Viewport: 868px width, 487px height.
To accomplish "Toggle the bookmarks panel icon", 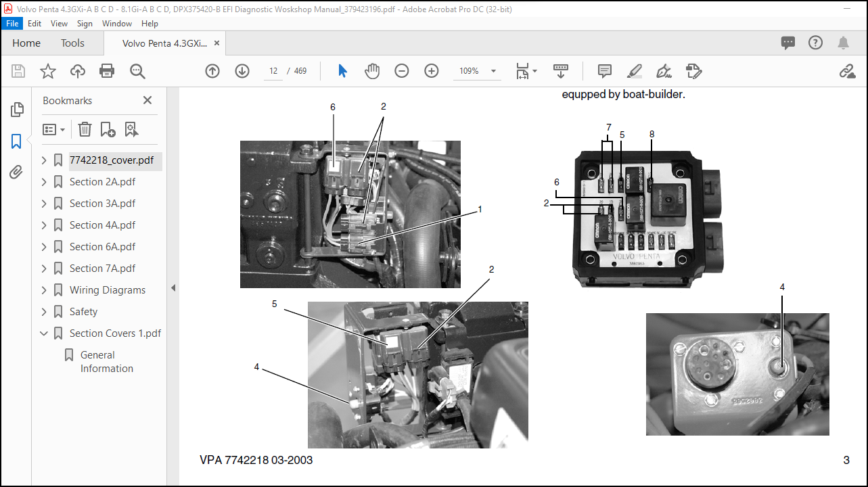I will pyautogui.click(x=16, y=141).
